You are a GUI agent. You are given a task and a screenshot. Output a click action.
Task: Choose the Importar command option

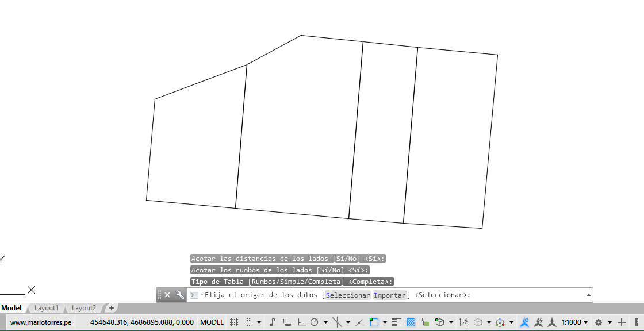point(390,295)
